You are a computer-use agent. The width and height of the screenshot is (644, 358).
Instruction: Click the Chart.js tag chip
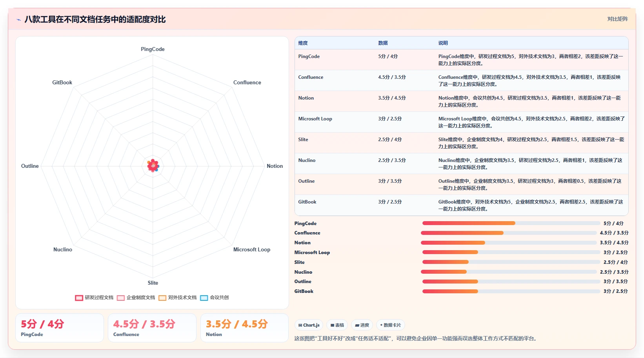pyautogui.click(x=309, y=325)
